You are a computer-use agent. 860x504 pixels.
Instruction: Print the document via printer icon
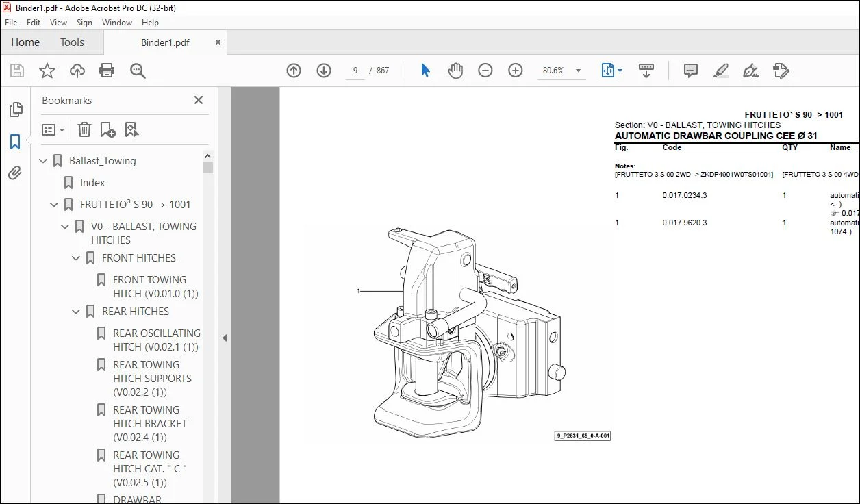point(107,71)
